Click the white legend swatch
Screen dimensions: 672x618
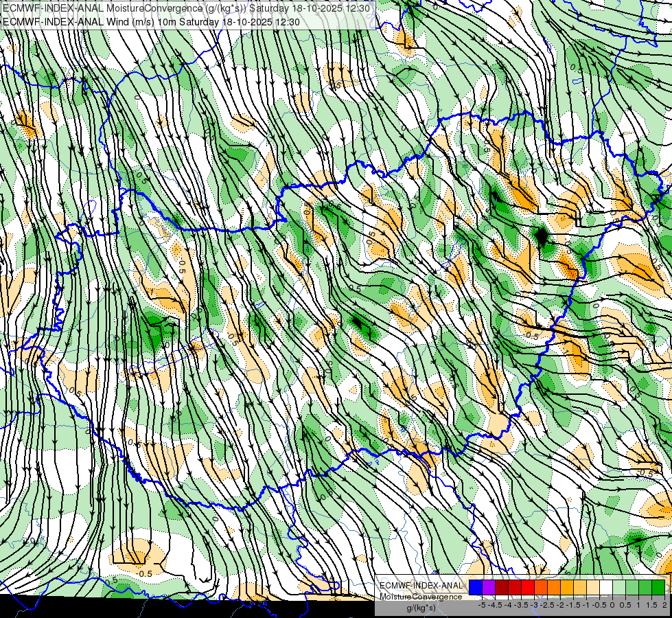[x=606, y=588]
